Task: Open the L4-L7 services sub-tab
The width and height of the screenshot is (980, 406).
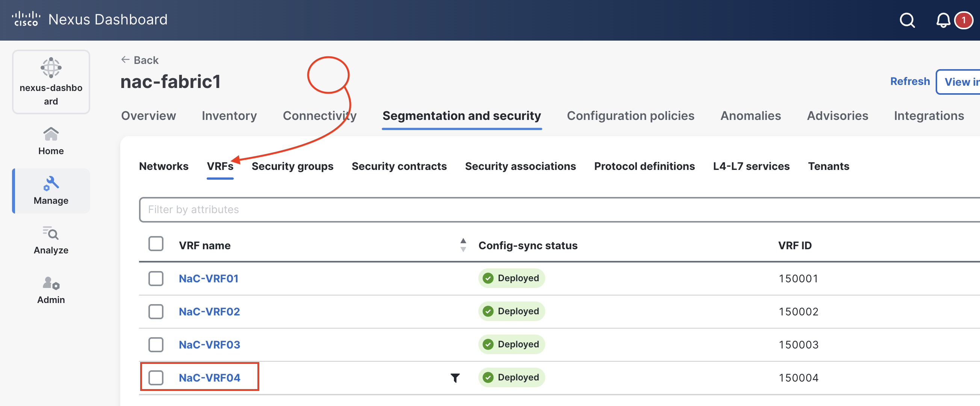Action: pyautogui.click(x=751, y=166)
